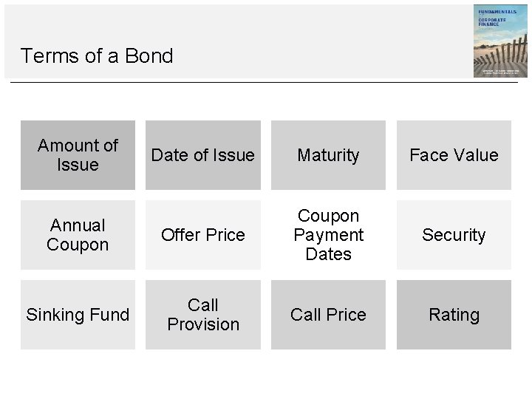Click the blank area below the Call Provision box
This screenshot has width=532, height=399.
[x=203, y=373]
